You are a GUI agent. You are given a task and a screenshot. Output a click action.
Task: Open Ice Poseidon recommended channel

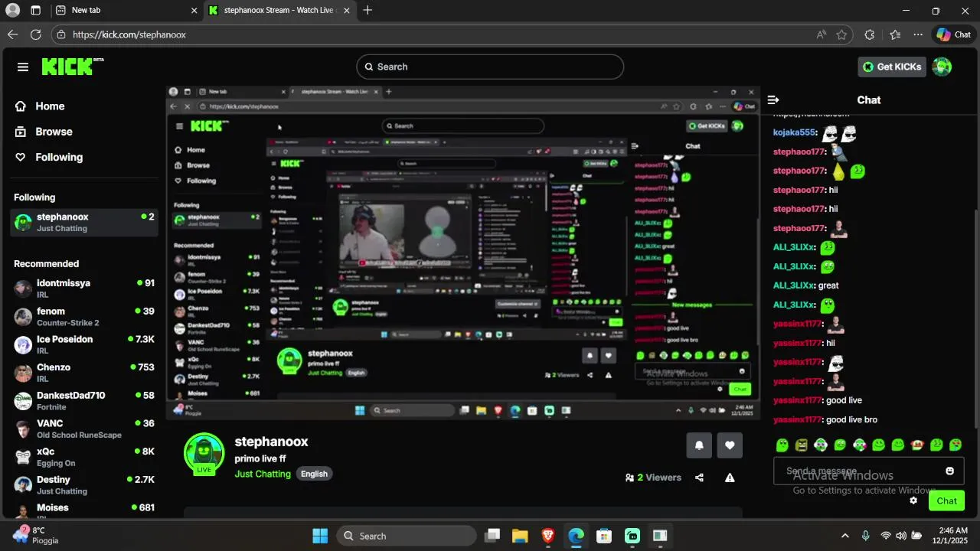[84, 344]
